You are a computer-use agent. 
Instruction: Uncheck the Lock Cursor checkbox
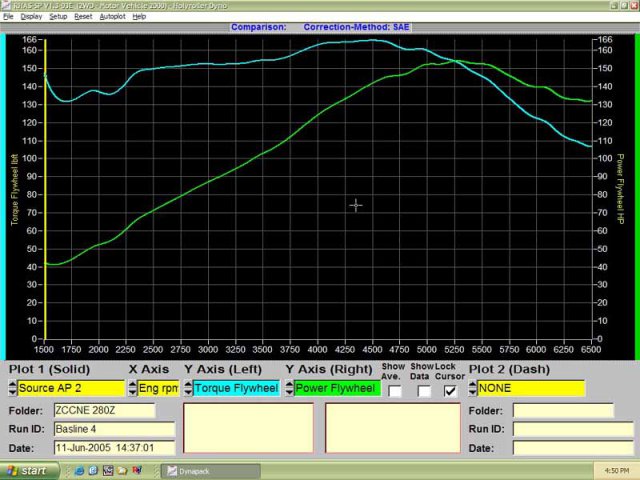coord(451,391)
